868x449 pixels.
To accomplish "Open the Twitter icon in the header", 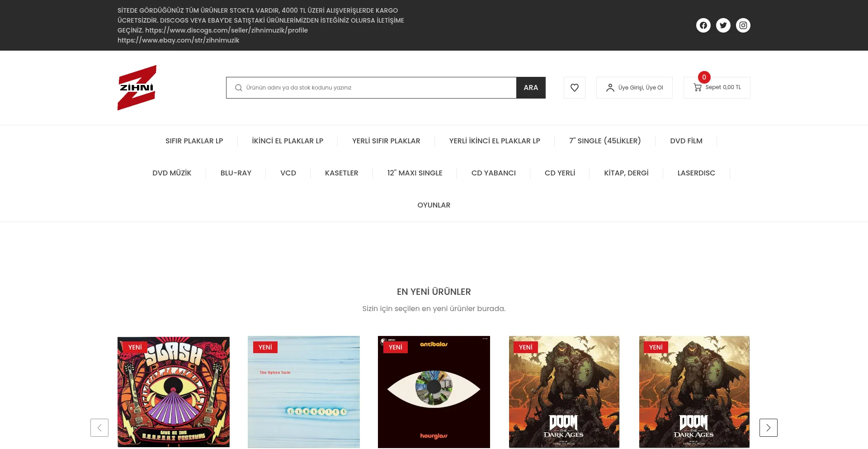I will coord(723,25).
